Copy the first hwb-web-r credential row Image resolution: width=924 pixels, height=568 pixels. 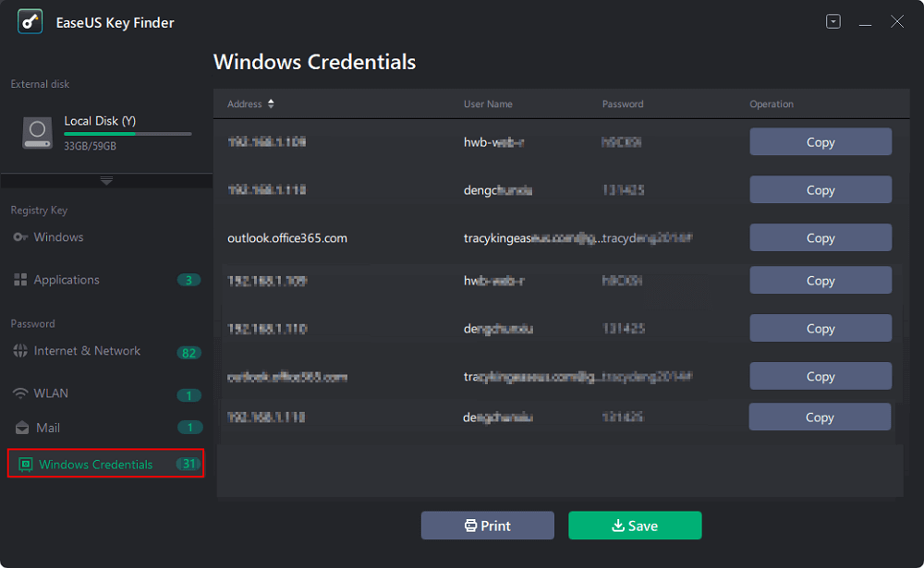tap(821, 142)
